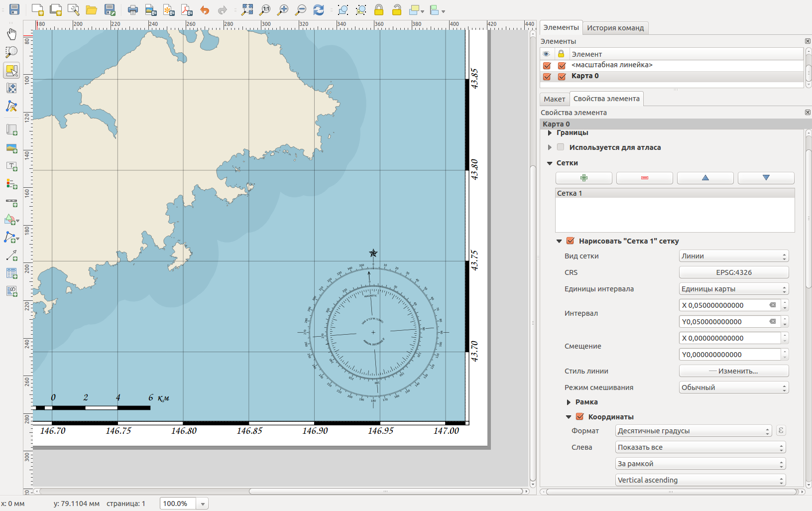Uncheck the Нарисовать Сетка 1 checkbox
This screenshot has width=812, height=511.
[x=570, y=241]
